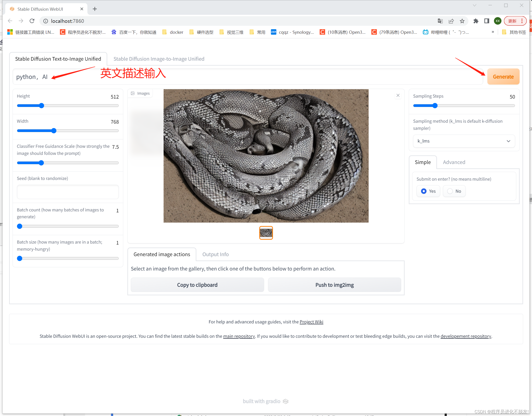Open the Project Wiki link

pos(311,322)
